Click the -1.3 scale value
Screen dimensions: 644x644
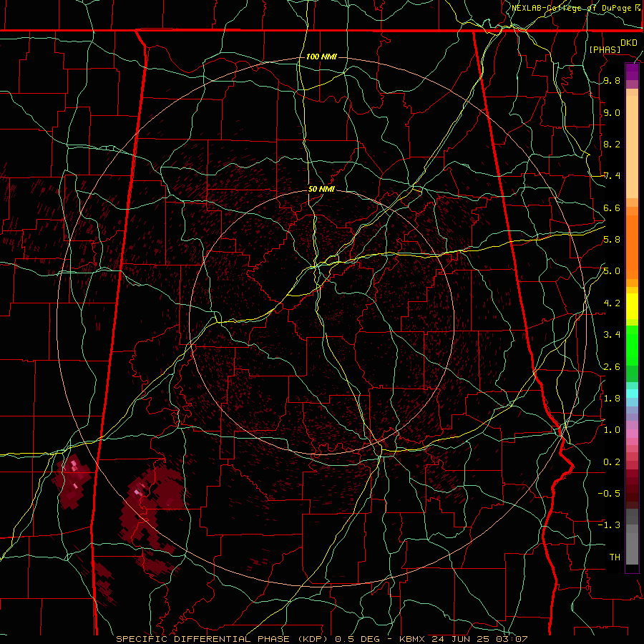point(609,525)
